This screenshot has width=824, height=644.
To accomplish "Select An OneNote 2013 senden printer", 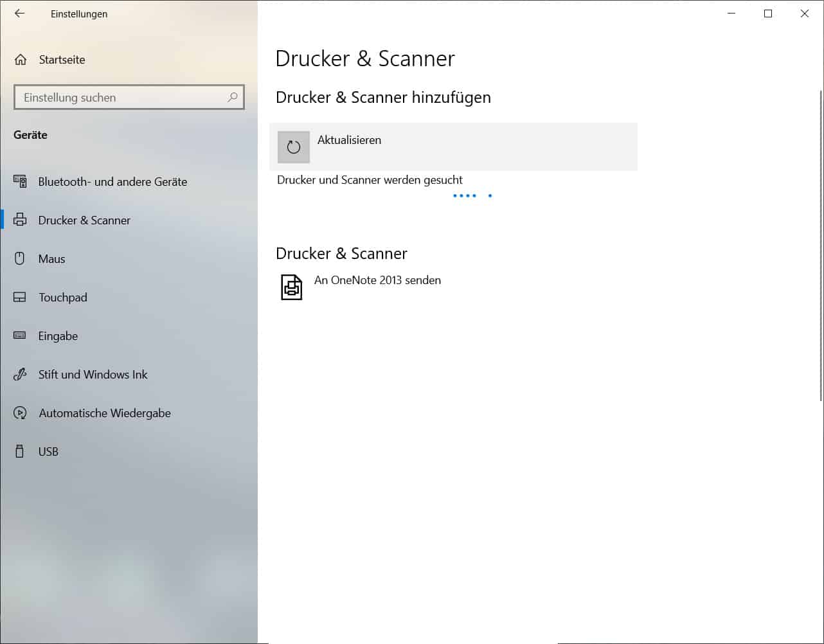I will click(x=453, y=287).
